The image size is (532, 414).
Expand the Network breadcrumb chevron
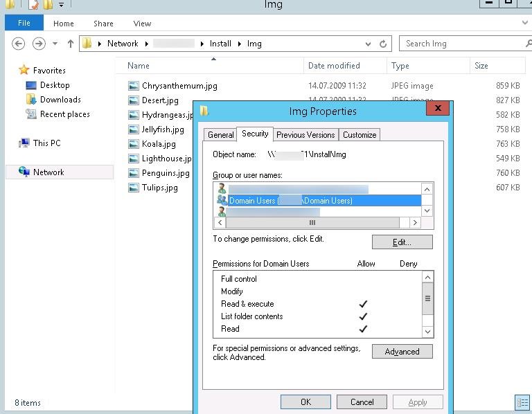146,44
